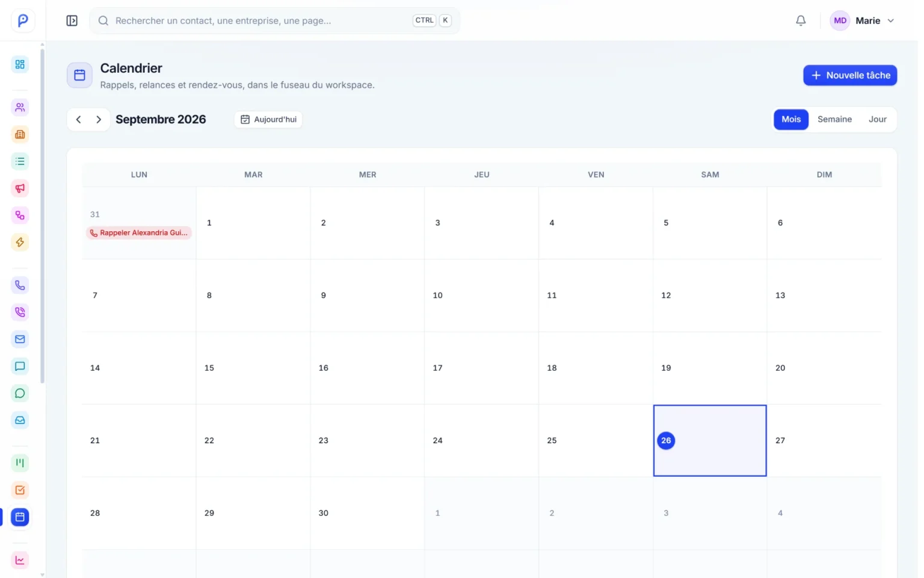This screenshot has width=924, height=578.
Task: Open the tasks checkbox icon in sidebar
Action: (20, 490)
